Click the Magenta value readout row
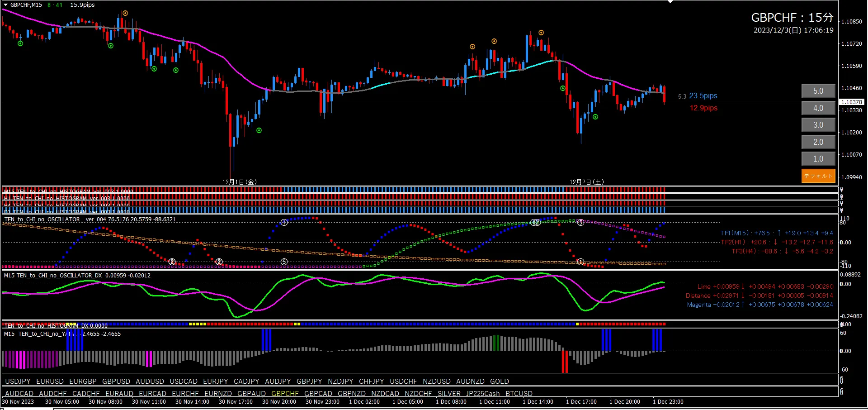 click(760, 305)
